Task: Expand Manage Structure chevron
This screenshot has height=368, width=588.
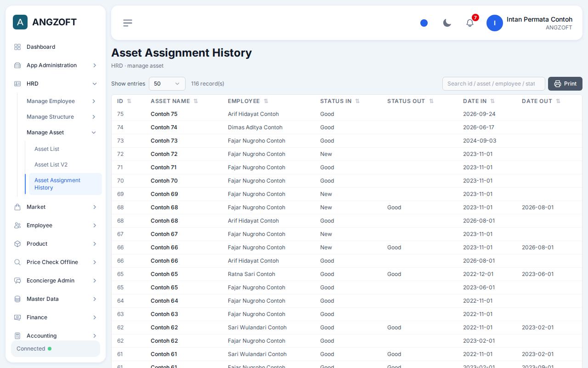Action: point(94,117)
